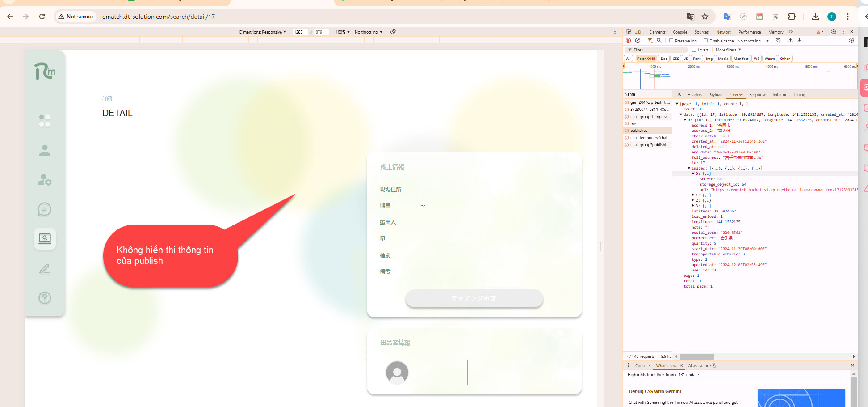Enable the Preserve log checkbox
This screenshot has width=868, height=407.
pyautogui.click(x=671, y=41)
